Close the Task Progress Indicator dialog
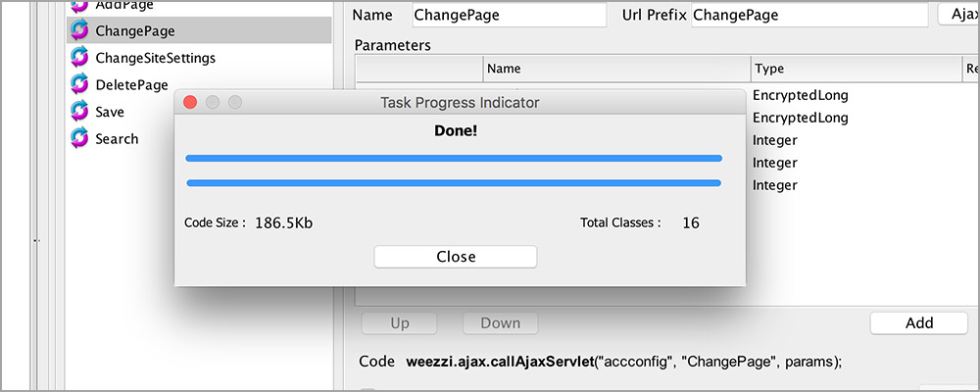 coord(455,257)
